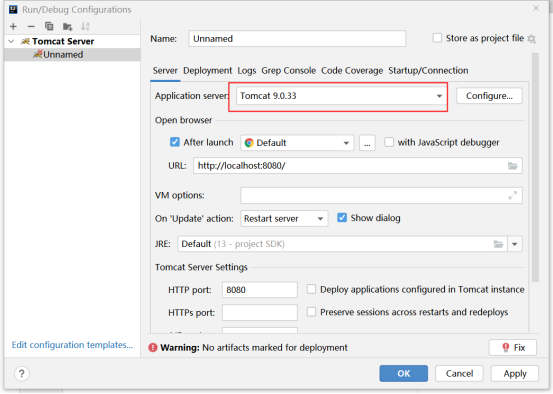Click the HTTP port field
Image resolution: width=553 pixels, height=394 pixels.
point(260,290)
